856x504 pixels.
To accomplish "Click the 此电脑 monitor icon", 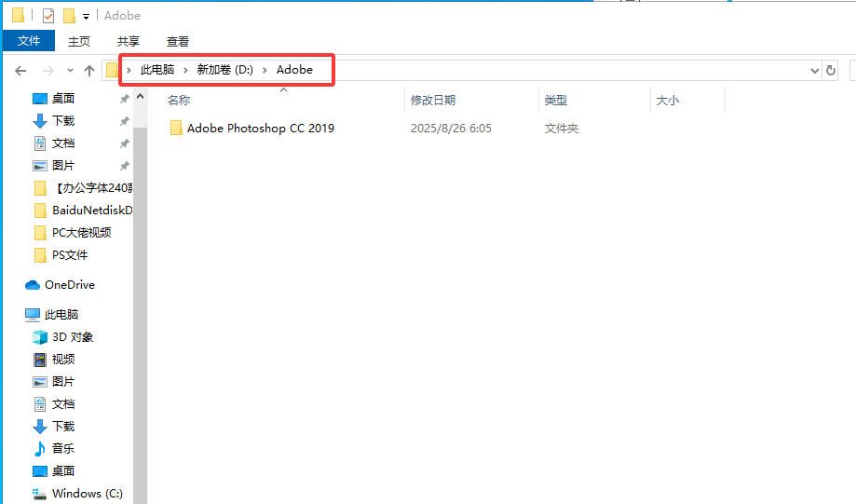I will click(33, 315).
